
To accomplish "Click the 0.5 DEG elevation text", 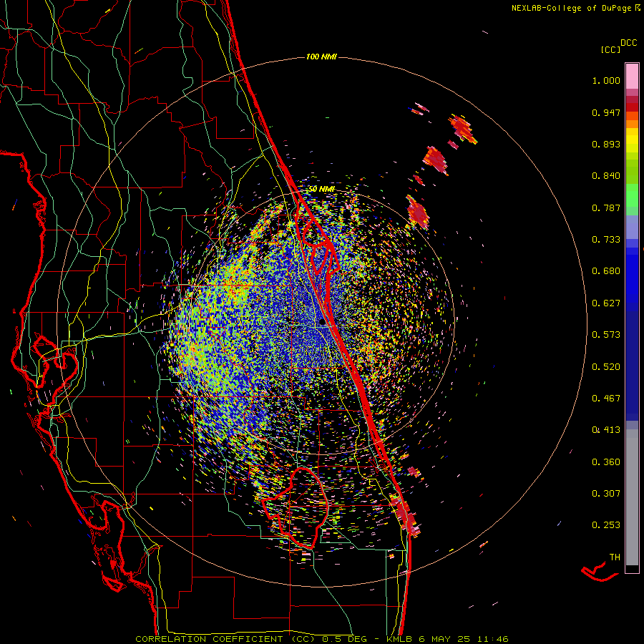I will click(344, 639).
